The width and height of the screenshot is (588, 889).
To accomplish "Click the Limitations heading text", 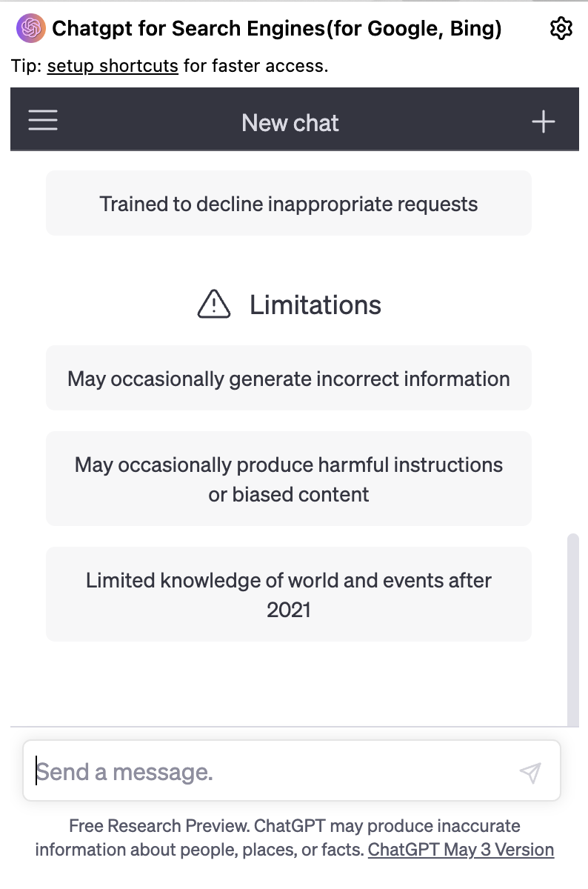I will click(315, 304).
